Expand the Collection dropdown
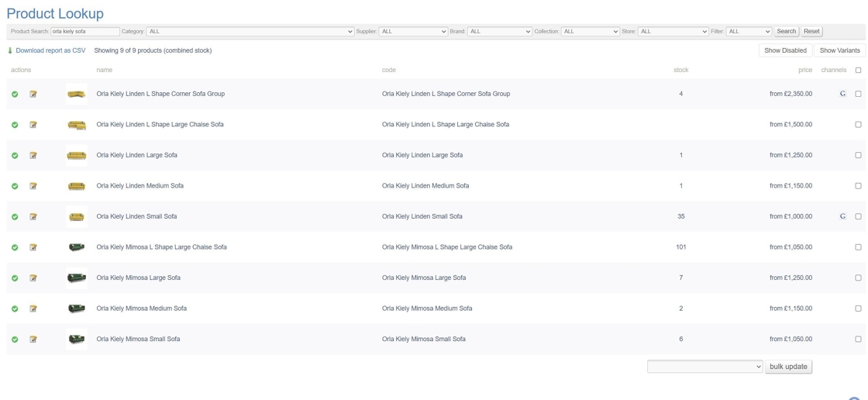The image size is (868, 400). tap(590, 32)
